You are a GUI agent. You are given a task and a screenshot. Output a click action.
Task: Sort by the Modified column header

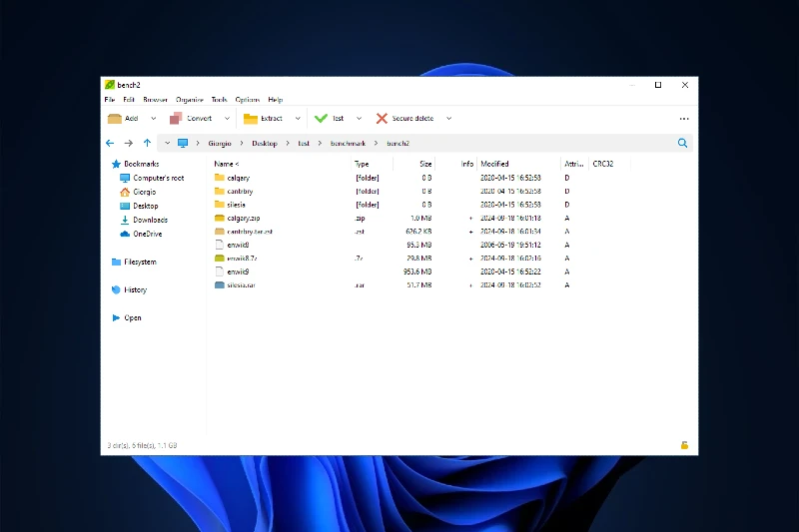pyautogui.click(x=494, y=164)
